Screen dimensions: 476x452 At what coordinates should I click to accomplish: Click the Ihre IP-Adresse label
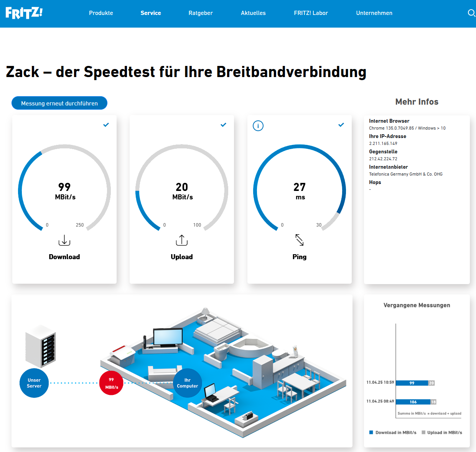coord(387,136)
